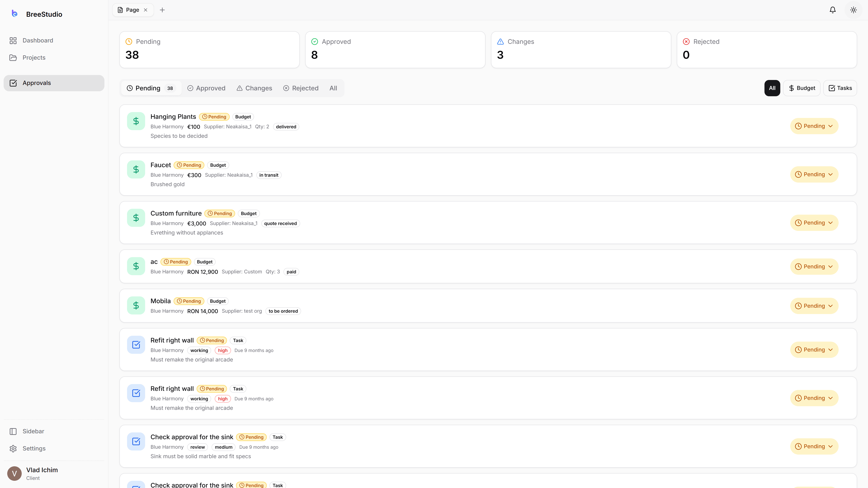Screen dimensions: 868x488
Task: Open Pending dropdown for Custom furniture
Action: (x=814, y=223)
